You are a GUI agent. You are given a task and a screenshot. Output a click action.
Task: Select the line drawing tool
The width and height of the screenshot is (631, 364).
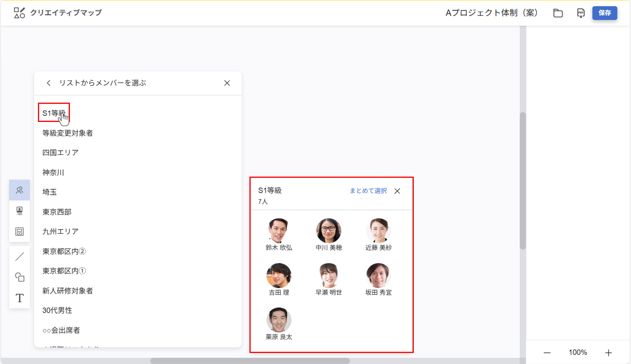tap(20, 256)
